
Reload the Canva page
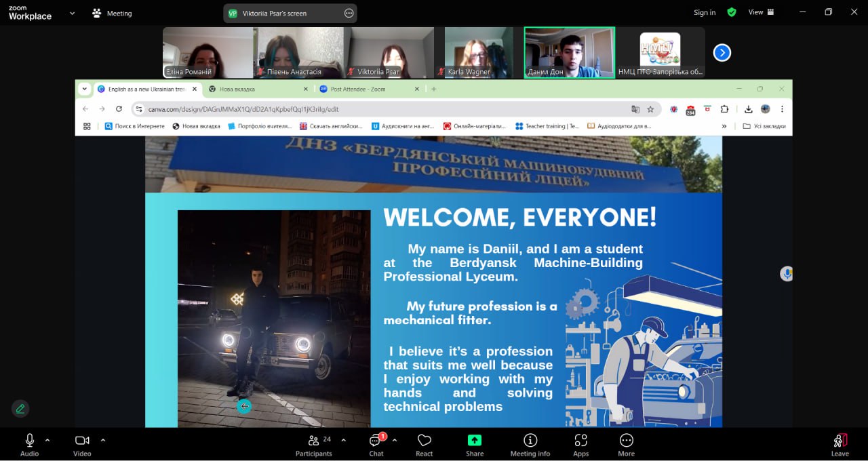tap(119, 109)
